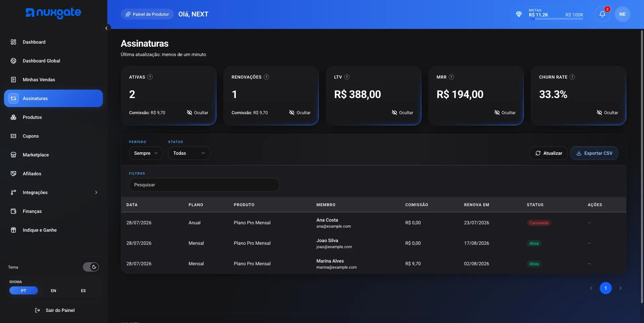Click the page scrollbar on the right
This screenshot has height=323, width=644.
pyautogui.click(x=642, y=166)
